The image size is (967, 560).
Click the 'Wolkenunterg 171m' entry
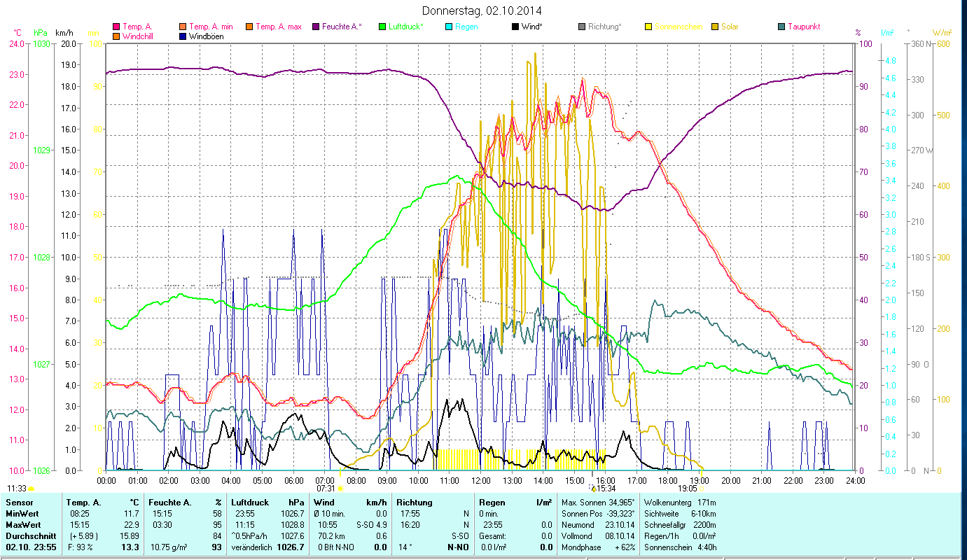(x=679, y=503)
